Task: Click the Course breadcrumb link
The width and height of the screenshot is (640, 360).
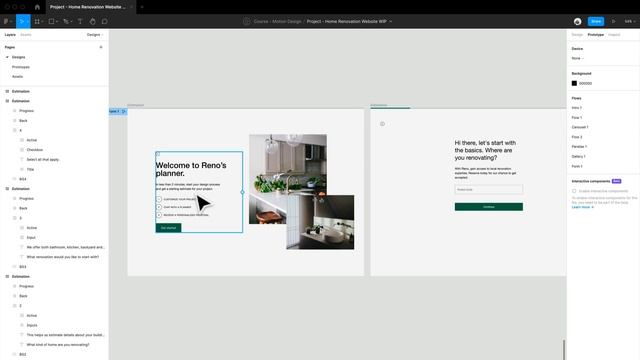Action: coord(261,21)
